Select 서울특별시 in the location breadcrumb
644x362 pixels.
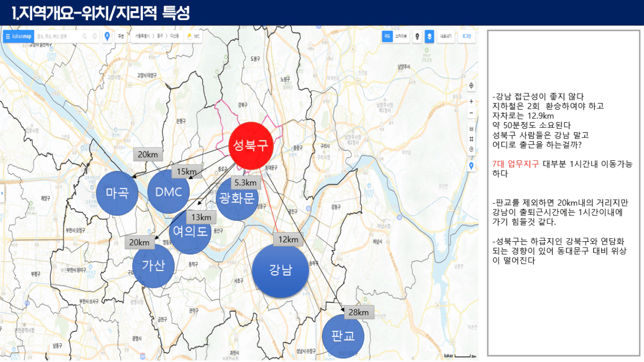coord(142,37)
